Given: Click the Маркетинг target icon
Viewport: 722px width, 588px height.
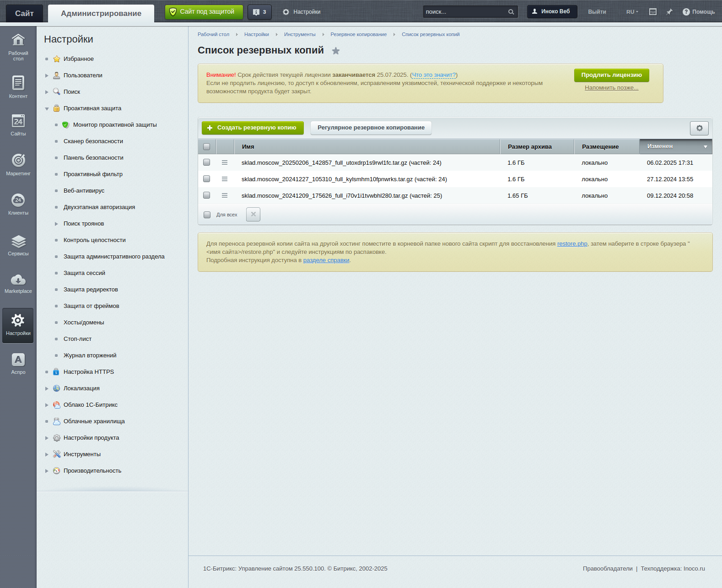Looking at the screenshot, I should [x=18, y=161].
